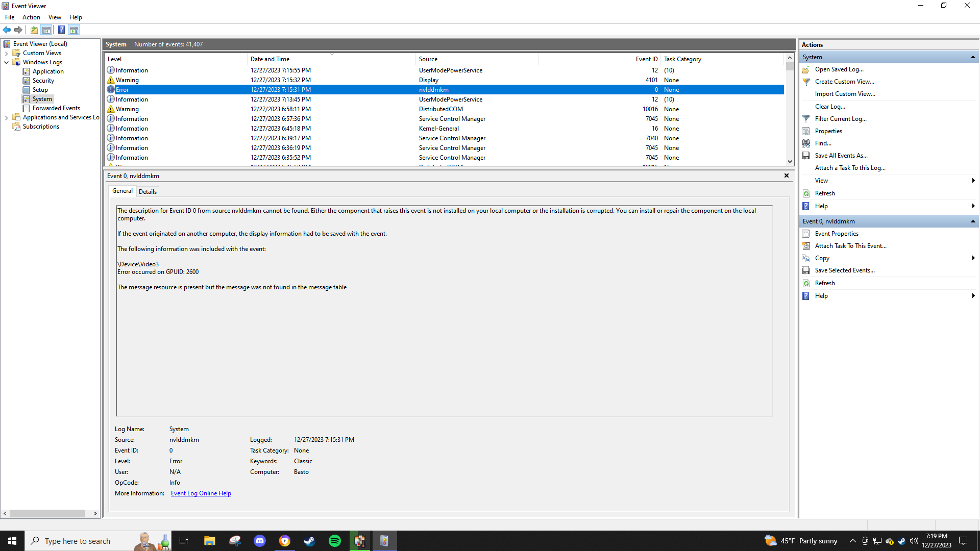Open the Copy submenu arrow in Actions
Viewport: 980px width, 551px height.
[973, 258]
